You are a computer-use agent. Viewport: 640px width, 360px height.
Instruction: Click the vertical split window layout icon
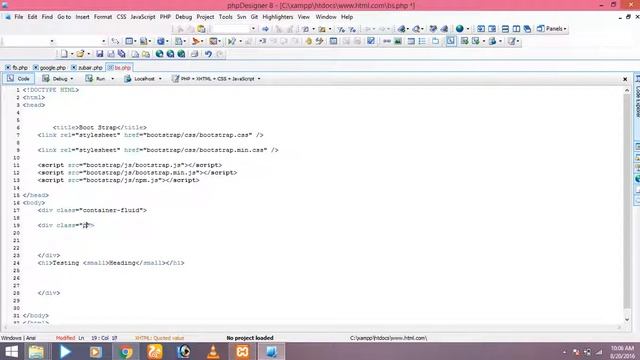click(516, 29)
